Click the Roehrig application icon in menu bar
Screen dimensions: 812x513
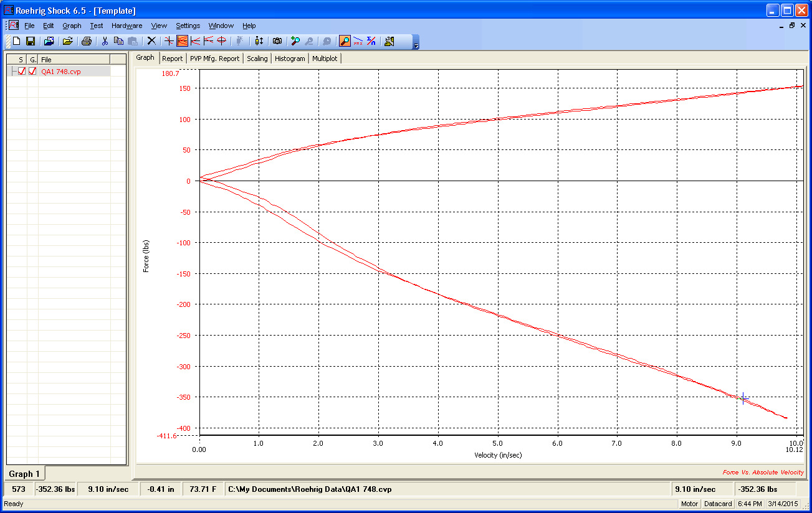click(x=14, y=26)
